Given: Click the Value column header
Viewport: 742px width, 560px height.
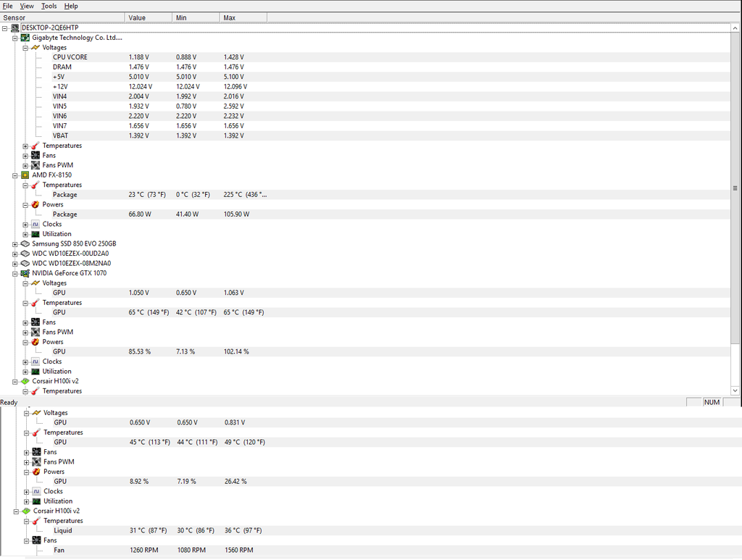Looking at the screenshot, I should tap(149, 18).
